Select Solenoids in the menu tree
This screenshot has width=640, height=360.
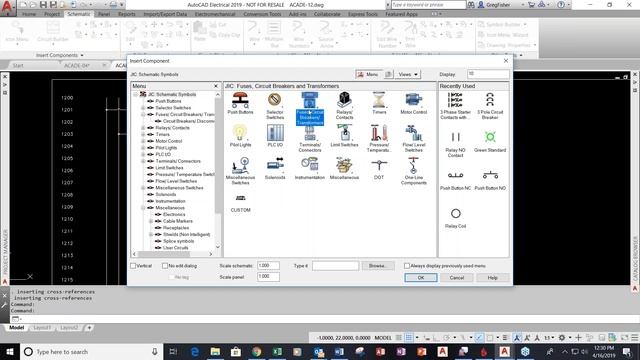tap(166, 194)
